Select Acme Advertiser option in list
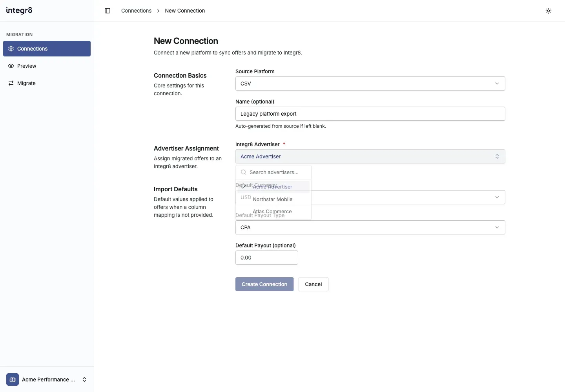 273,187
